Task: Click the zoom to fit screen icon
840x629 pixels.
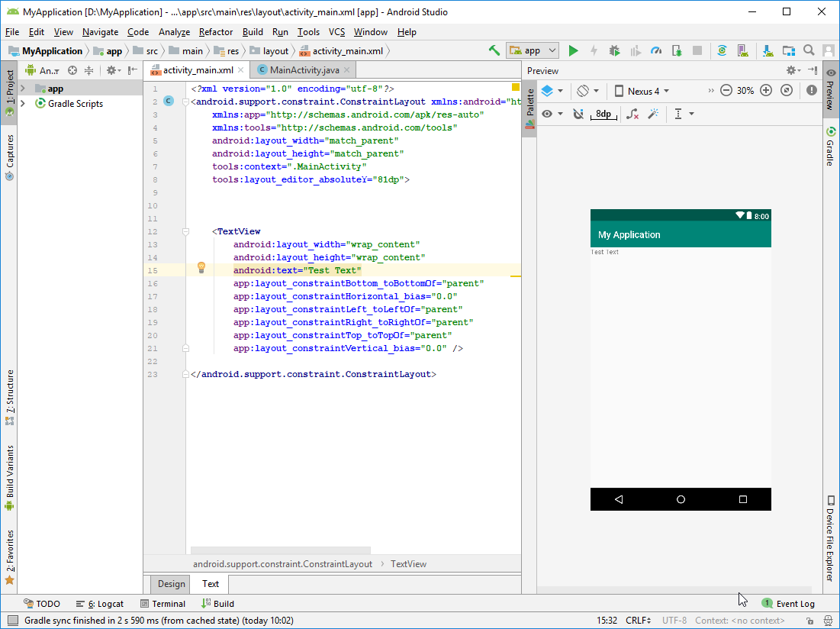Action: point(787,91)
